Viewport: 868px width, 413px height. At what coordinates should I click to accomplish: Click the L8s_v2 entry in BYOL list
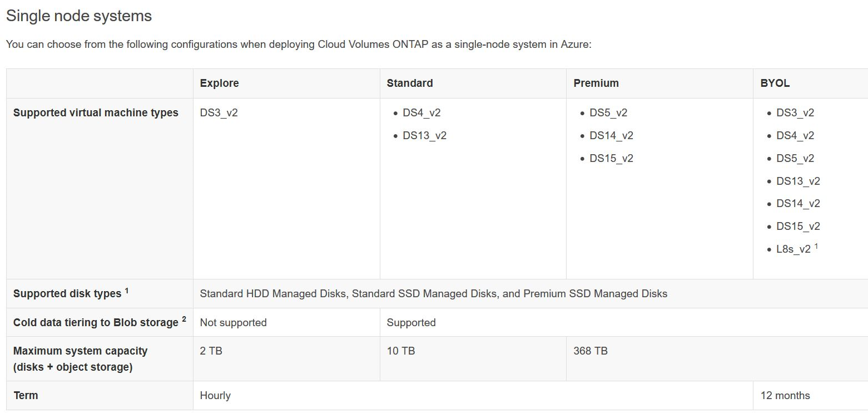pos(793,249)
